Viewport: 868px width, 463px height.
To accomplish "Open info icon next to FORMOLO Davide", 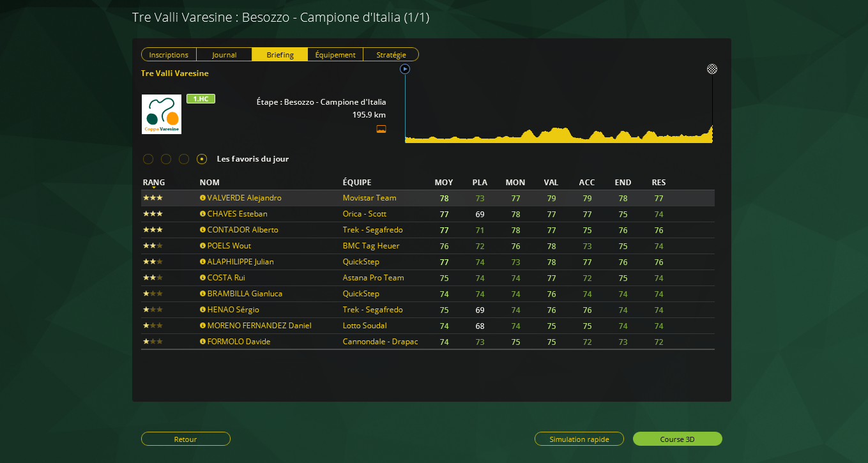I will click(202, 342).
